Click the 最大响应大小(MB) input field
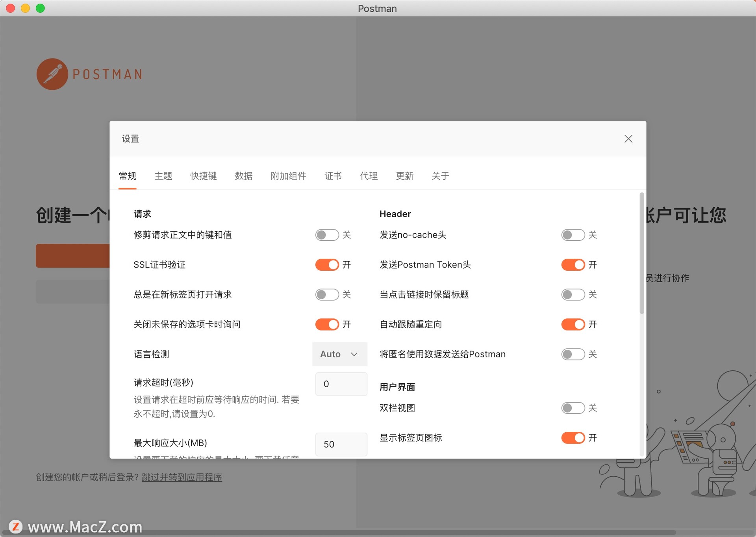This screenshot has height=537, width=756. (x=341, y=444)
